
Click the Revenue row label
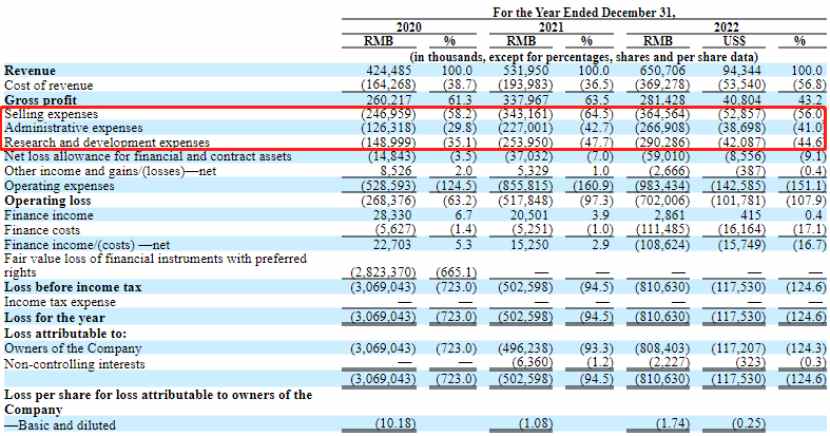(30, 71)
